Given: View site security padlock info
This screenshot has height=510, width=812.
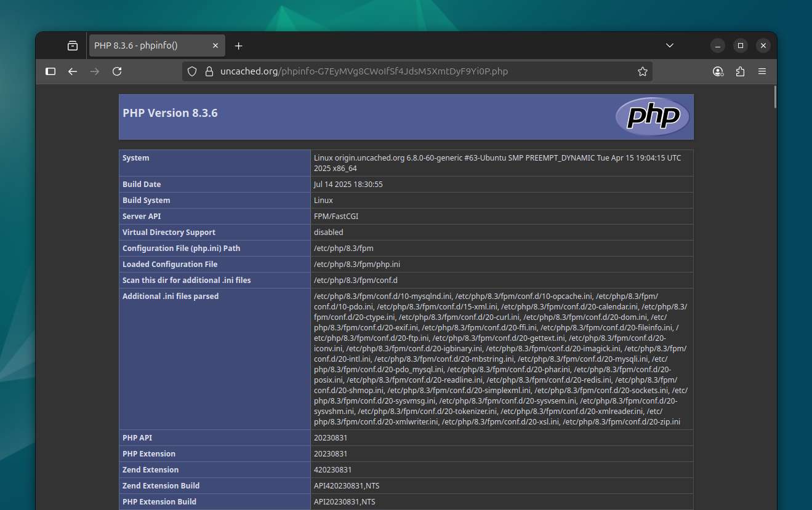Looking at the screenshot, I should pyautogui.click(x=209, y=71).
